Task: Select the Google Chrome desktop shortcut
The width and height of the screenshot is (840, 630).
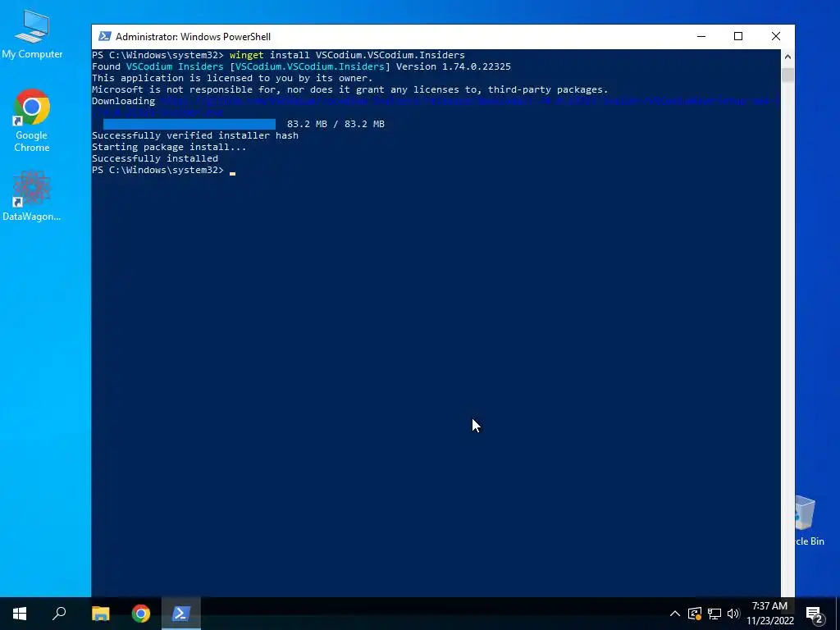Action: 32,120
